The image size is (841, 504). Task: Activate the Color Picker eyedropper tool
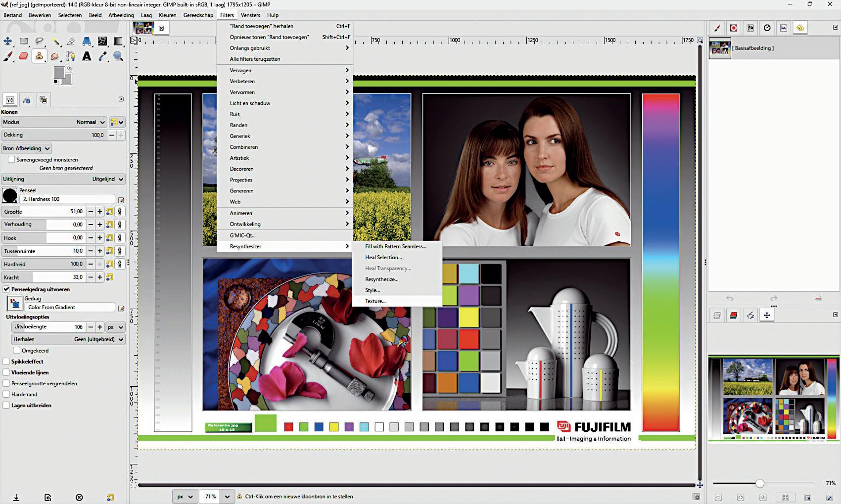[102, 56]
